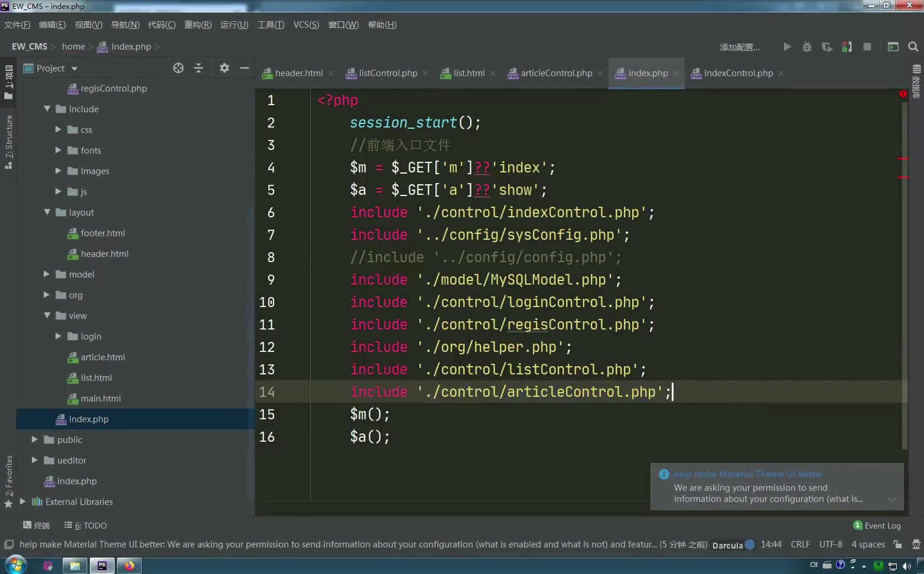924x574 pixels.
Task: Click CRLF line separator indicator
Action: 801,544
